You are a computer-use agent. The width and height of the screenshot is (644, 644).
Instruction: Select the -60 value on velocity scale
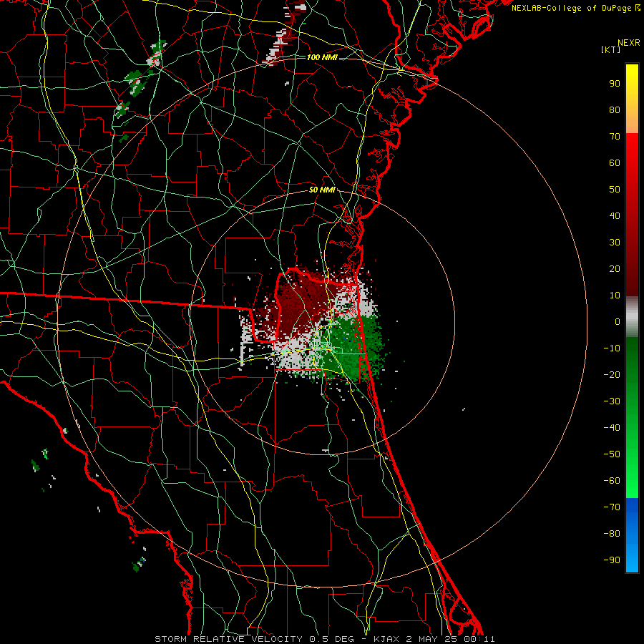coord(612,481)
